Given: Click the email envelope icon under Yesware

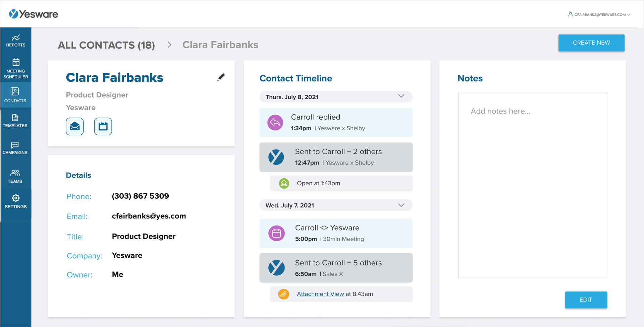Looking at the screenshot, I should click(75, 126).
